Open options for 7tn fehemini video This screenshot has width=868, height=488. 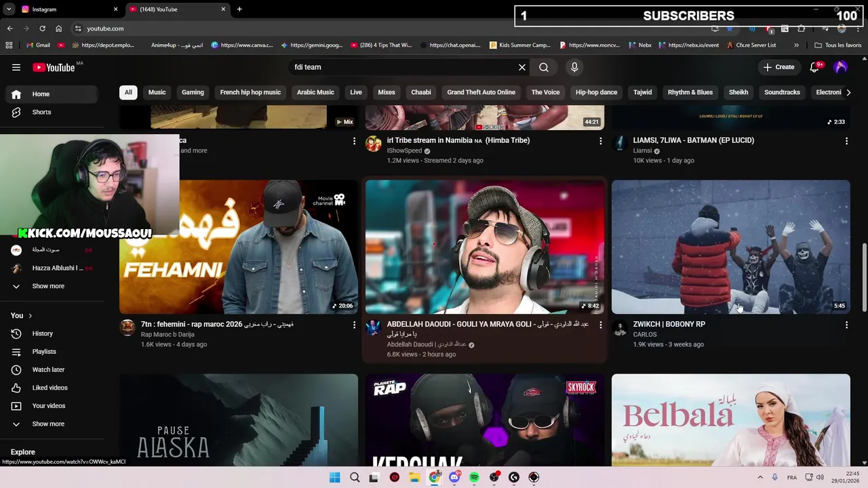coord(354,325)
